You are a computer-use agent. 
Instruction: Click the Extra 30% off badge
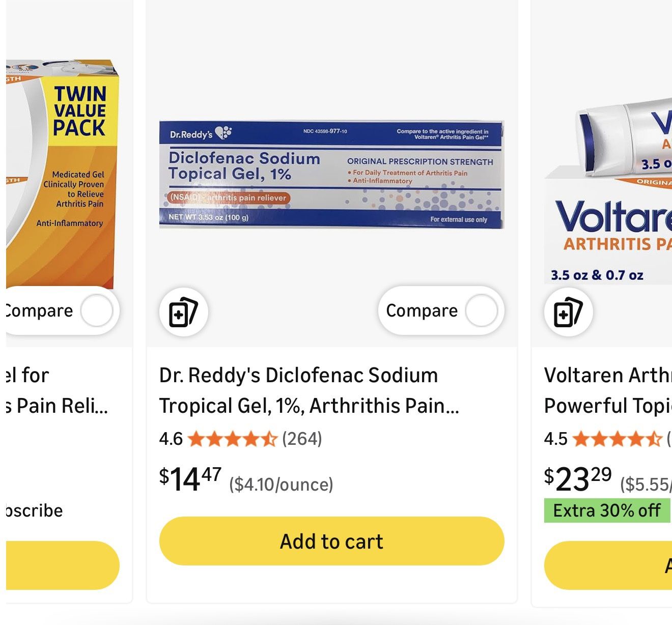pyautogui.click(x=606, y=510)
